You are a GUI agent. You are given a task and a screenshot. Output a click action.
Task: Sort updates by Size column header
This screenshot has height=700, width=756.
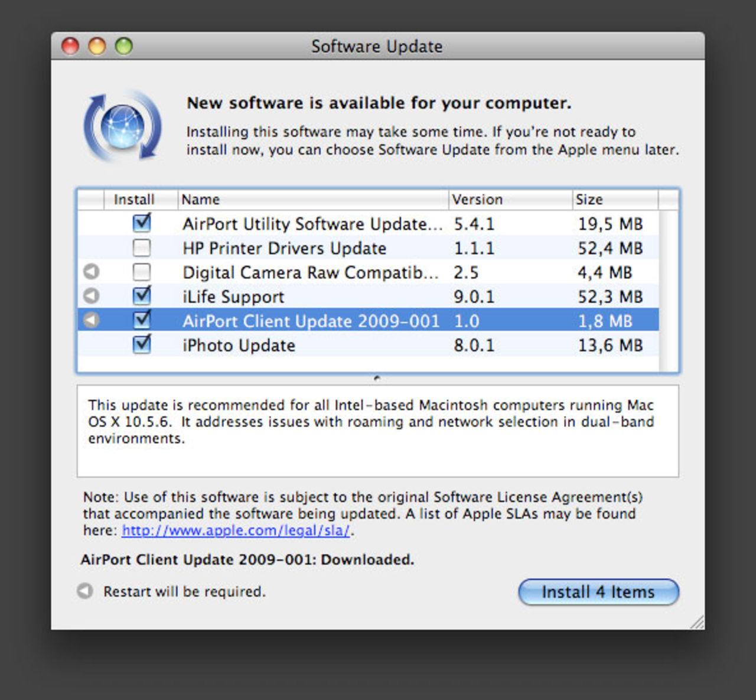coord(614,200)
